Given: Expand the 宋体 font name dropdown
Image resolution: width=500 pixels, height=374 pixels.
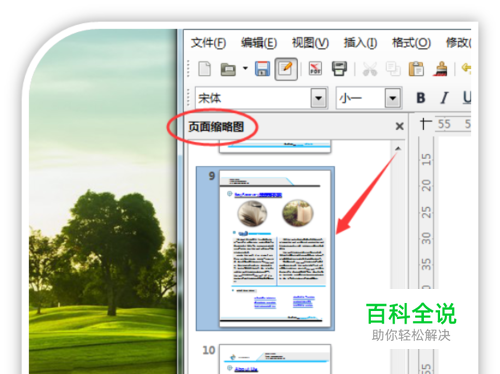Looking at the screenshot, I should 319,98.
